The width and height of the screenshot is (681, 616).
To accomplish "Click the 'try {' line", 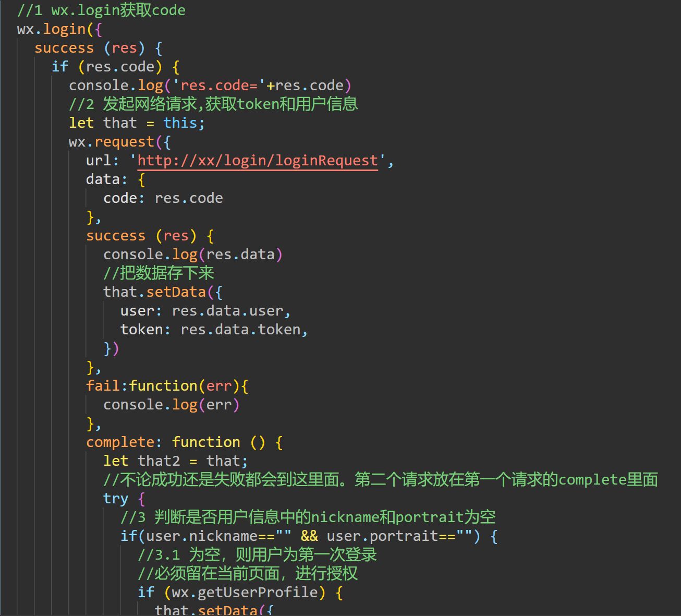I will pos(124,499).
